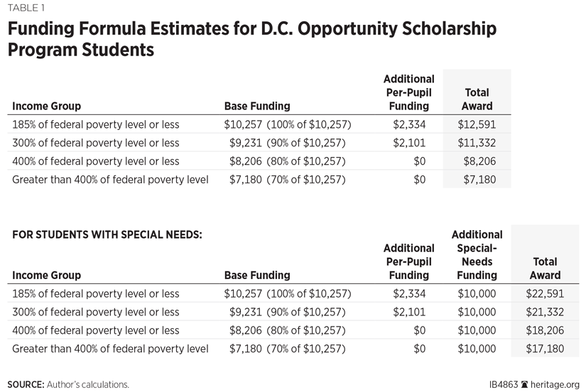This screenshot has width=586, height=392.
Task: Select first table's Greater than 400% row label
Action: click(110, 180)
